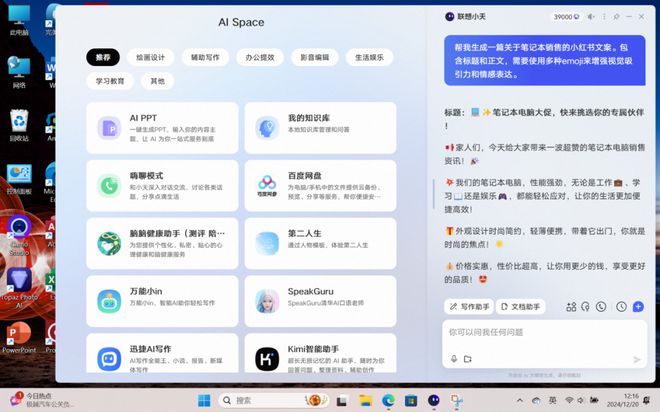Switch to the 绘画设计 category tab
This screenshot has width=660, height=412.
(151, 57)
